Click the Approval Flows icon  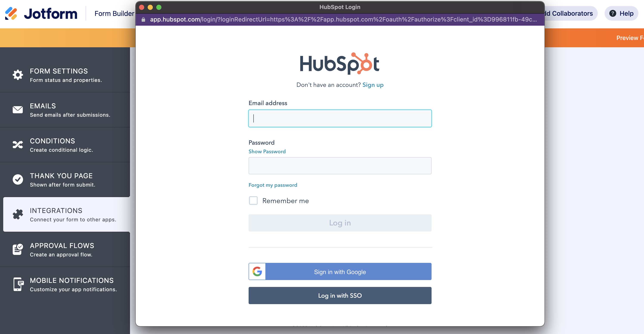coord(18,249)
